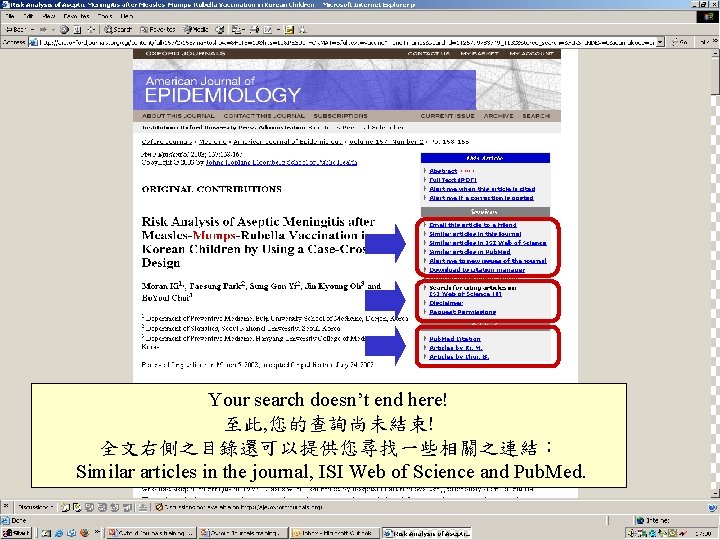Click Email this article to a friend
Screen dimensions: 720x540
(472, 225)
